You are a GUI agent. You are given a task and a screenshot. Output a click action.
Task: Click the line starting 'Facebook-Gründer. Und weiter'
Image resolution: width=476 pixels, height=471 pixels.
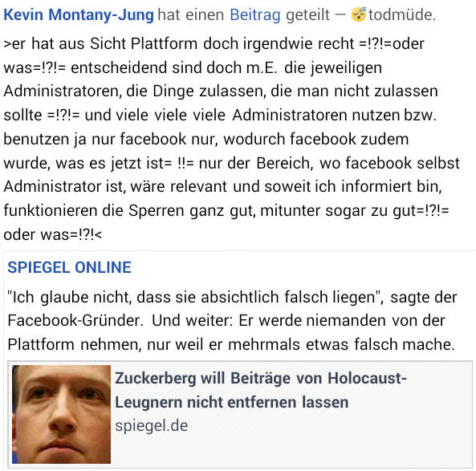click(x=226, y=320)
